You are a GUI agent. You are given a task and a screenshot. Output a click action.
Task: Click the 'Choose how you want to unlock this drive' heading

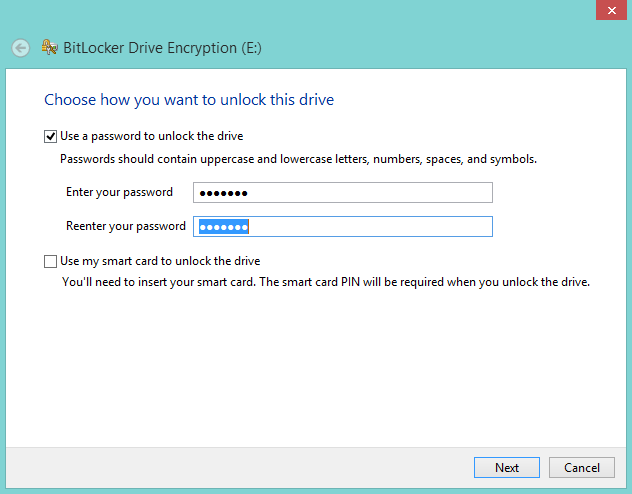[x=189, y=100]
